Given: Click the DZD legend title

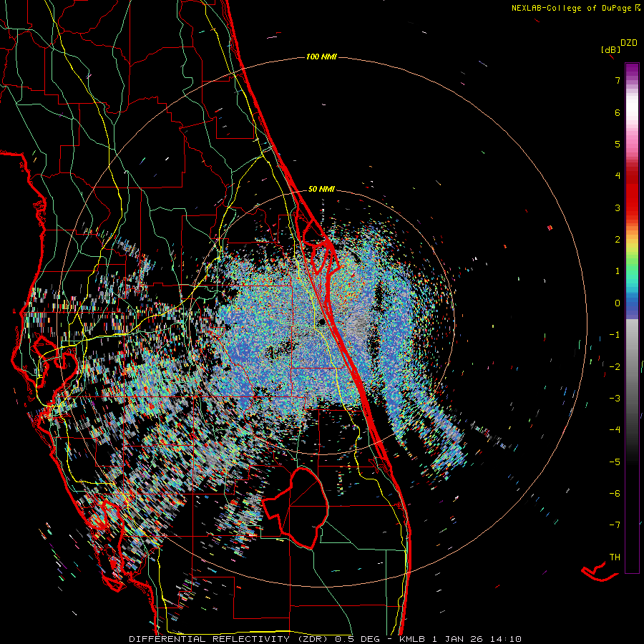Looking at the screenshot, I should pyautogui.click(x=629, y=43).
